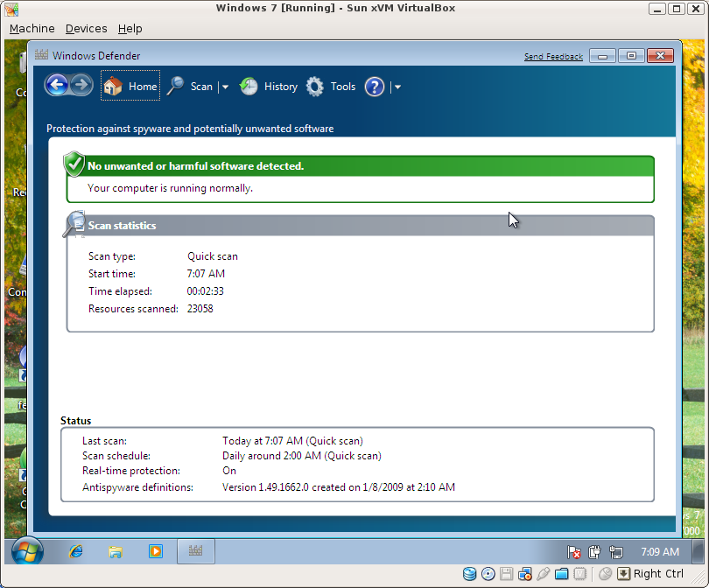Click the taskbar clock showing 7:09 AM

(x=659, y=552)
